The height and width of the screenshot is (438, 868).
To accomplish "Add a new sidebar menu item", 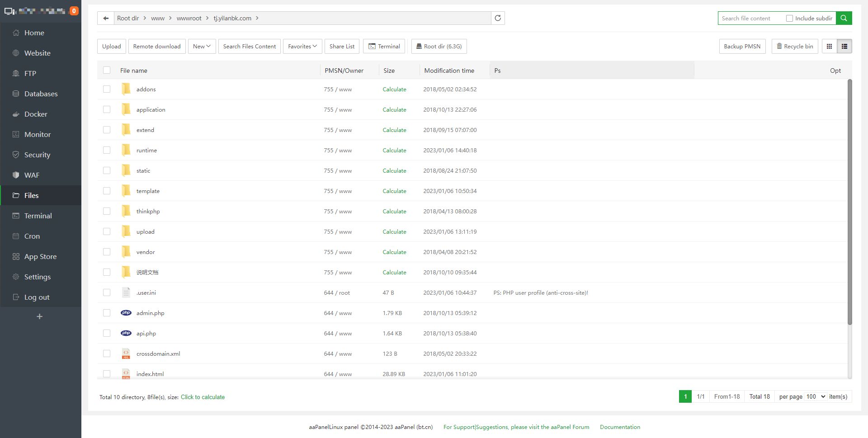I will tap(39, 316).
